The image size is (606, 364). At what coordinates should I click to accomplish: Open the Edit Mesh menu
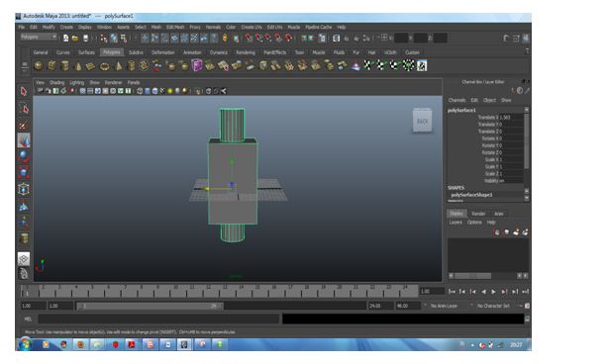[x=175, y=27]
